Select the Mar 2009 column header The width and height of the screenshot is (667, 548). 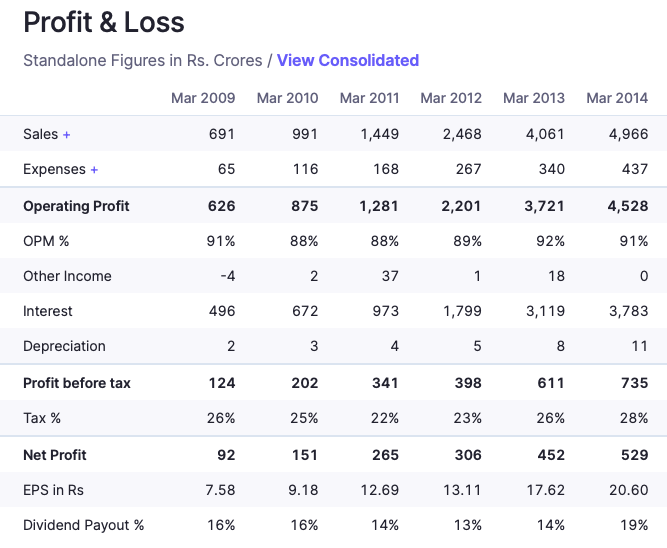pyautogui.click(x=203, y=98)
